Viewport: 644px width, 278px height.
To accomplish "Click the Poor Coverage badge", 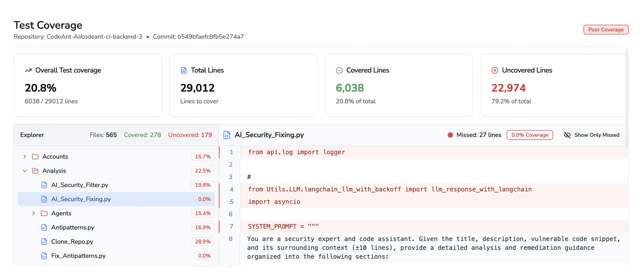I will click(606, 30).
